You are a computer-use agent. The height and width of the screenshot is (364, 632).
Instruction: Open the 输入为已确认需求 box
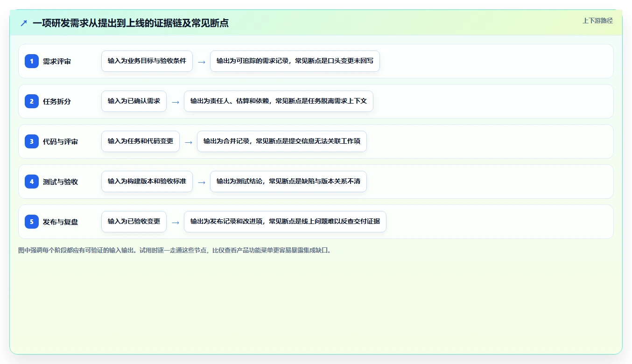[134, 101]
